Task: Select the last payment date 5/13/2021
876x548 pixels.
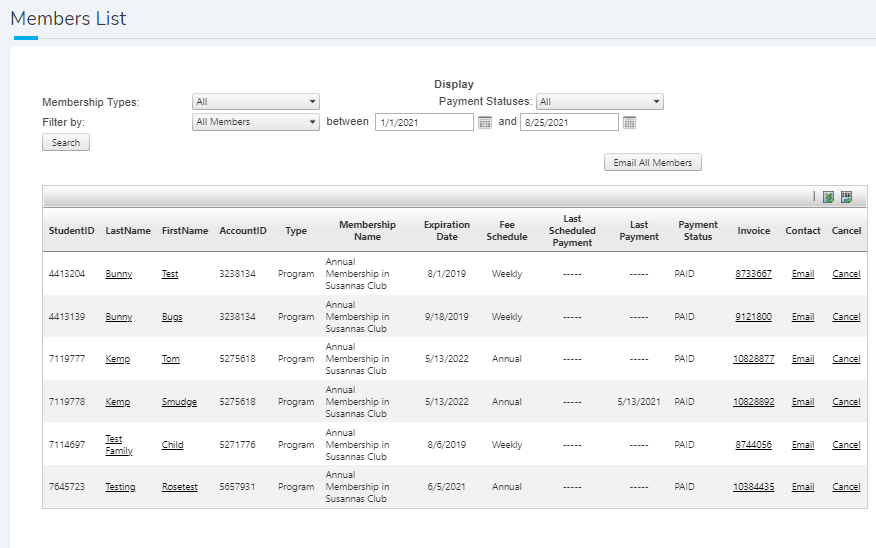Action: pyautogui.click(x=639, y=402)
